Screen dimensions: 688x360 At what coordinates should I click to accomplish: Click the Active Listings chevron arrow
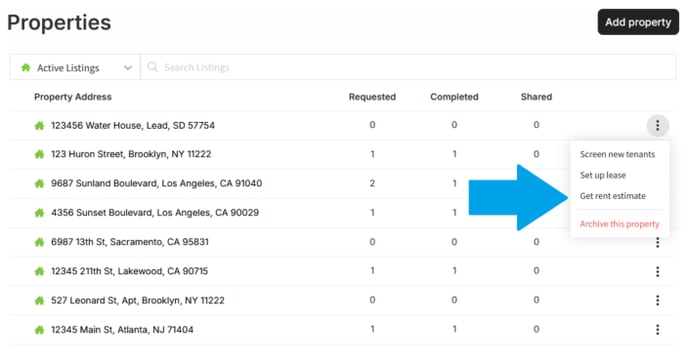click(128, 68)
